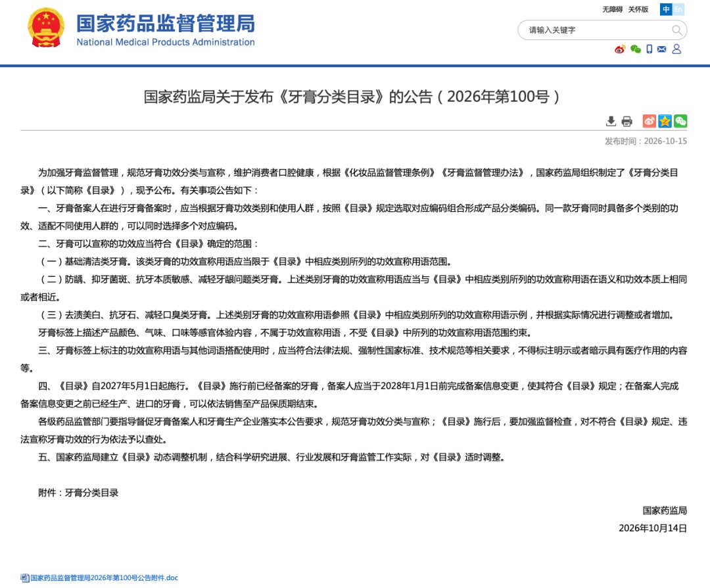Print the announcement with printer icon
This screenshot has height=588, width=710.
pyautogui.click(x=627, y=121)
